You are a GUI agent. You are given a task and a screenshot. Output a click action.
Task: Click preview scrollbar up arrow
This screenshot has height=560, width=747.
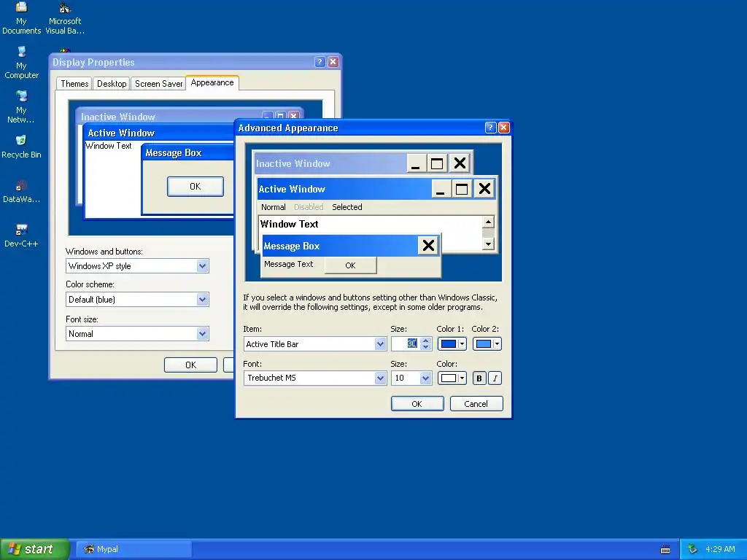click(488, 222)
